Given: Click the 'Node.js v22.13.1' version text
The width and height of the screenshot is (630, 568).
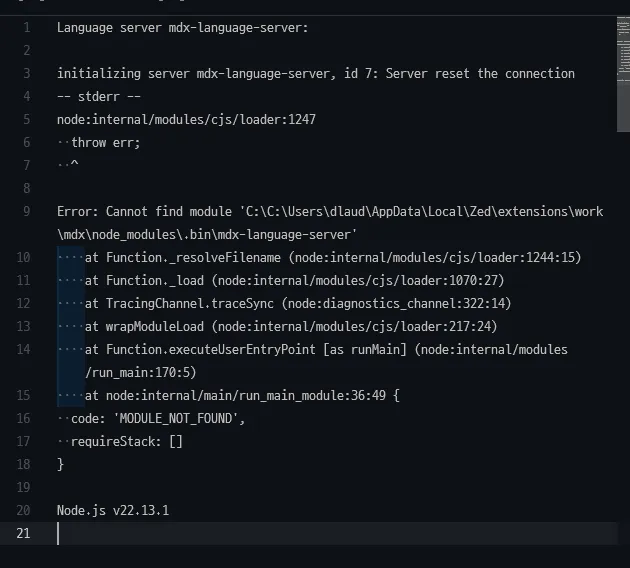Looking at the screenshot, I should coord(113,510).
